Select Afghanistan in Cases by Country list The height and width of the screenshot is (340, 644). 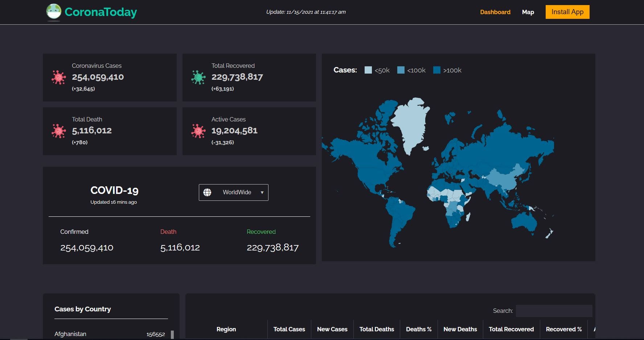coord(70,334)
